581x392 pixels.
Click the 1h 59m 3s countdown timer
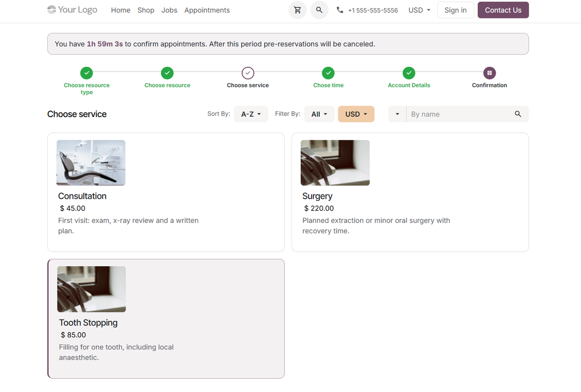105,44
